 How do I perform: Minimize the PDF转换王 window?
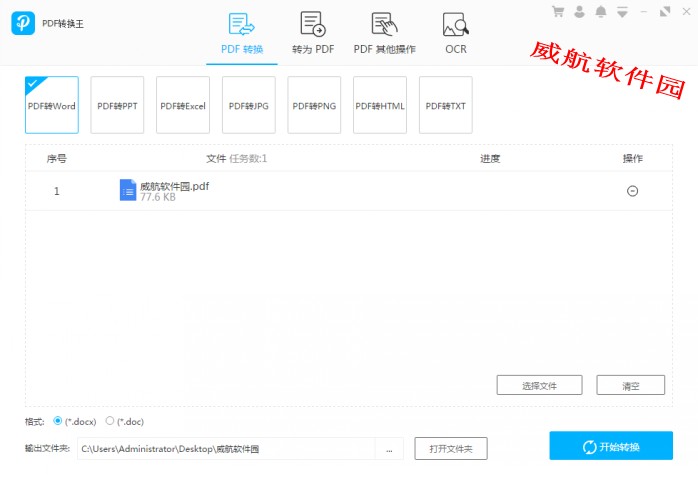click(x=643, y=12)
